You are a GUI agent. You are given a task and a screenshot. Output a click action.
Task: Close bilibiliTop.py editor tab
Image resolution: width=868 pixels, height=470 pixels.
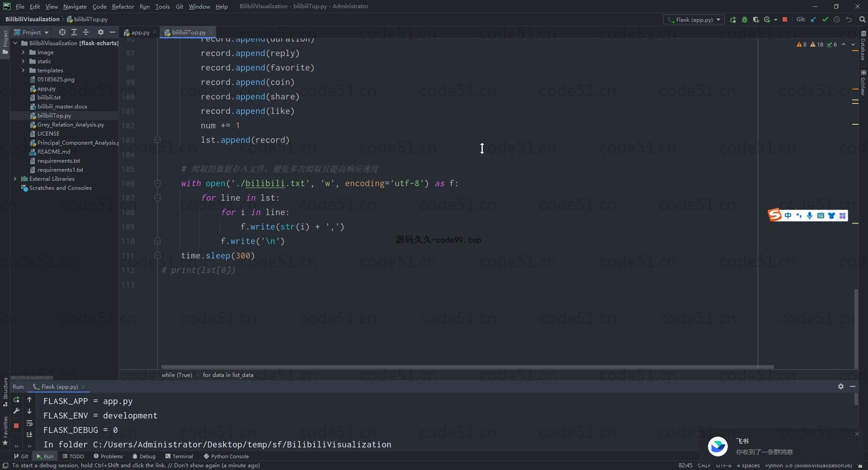[211, 32]
